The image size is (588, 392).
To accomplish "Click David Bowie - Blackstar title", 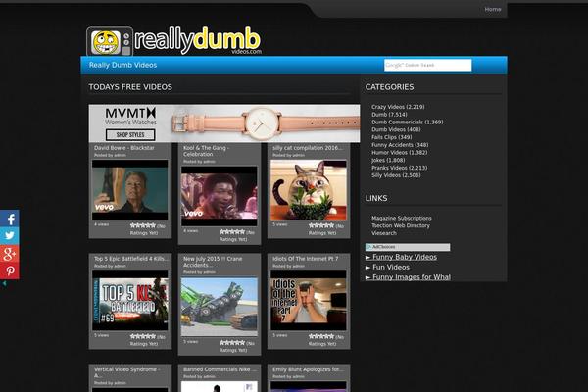I will tap(124, 148).
